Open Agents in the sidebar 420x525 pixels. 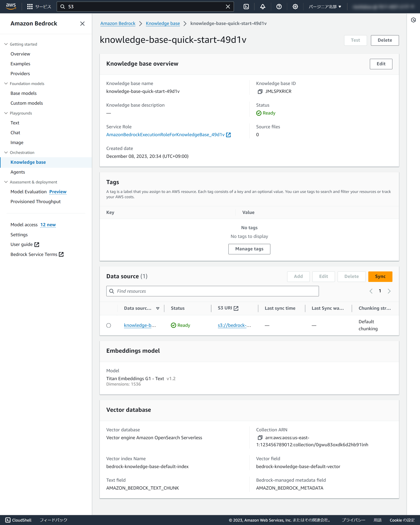tap(18, 172)
